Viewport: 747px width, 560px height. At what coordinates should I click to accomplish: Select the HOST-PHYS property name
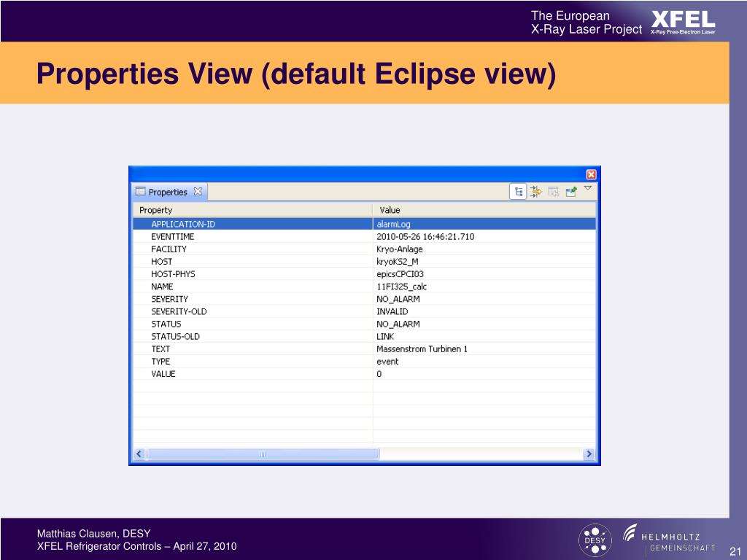tap(173, 274)
